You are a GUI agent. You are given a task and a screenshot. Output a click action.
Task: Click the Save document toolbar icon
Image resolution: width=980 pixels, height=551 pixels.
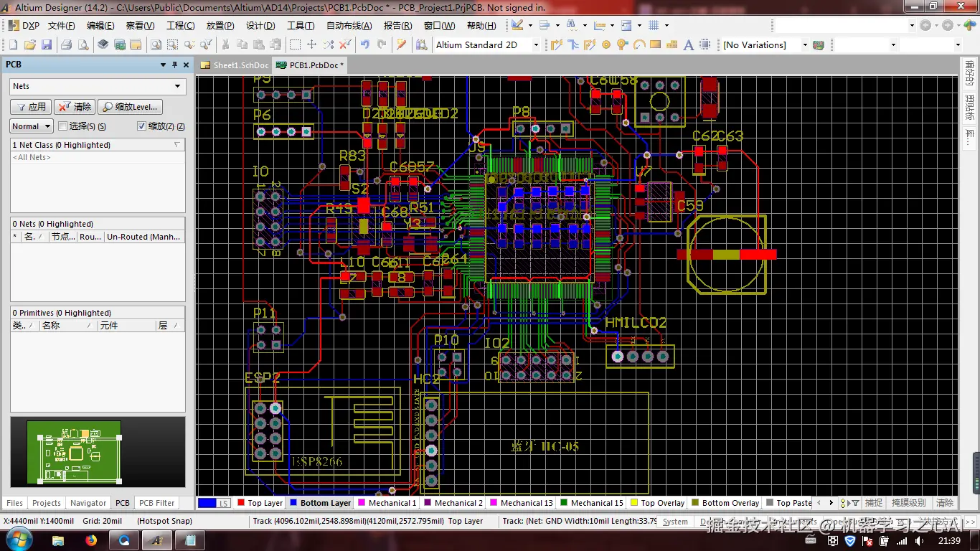coord(47,44)
